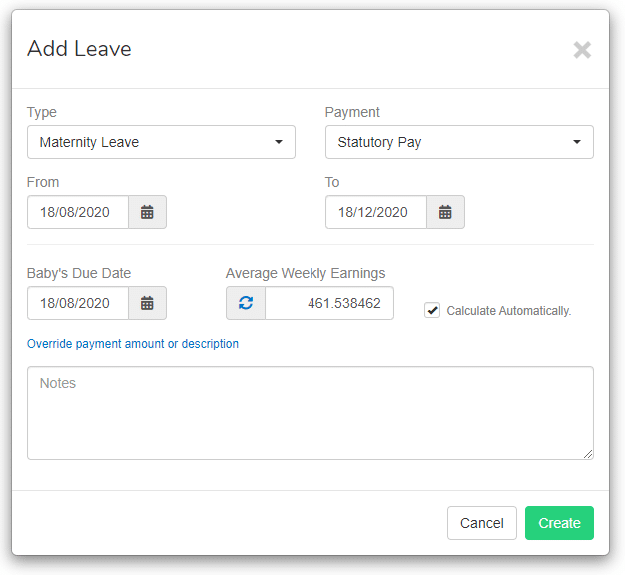Click the Calculate Automatically label text
The image size is (625, 575).
[x=509, y=311]
